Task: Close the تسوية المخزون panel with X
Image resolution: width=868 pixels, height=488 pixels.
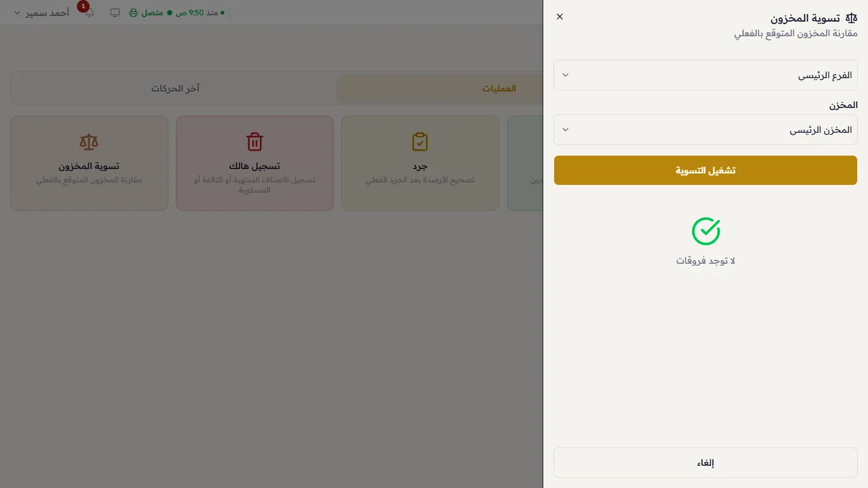Action: [x=560, y=17]
